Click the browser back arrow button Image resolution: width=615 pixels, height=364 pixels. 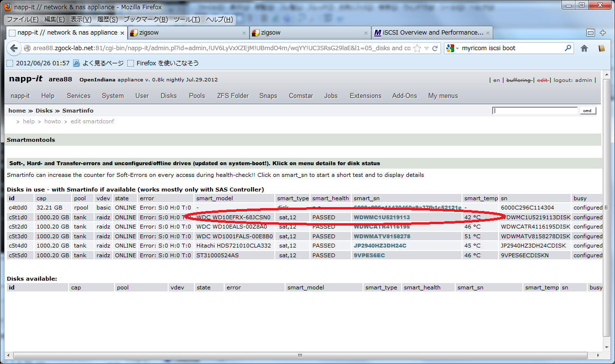coord(14,48)
